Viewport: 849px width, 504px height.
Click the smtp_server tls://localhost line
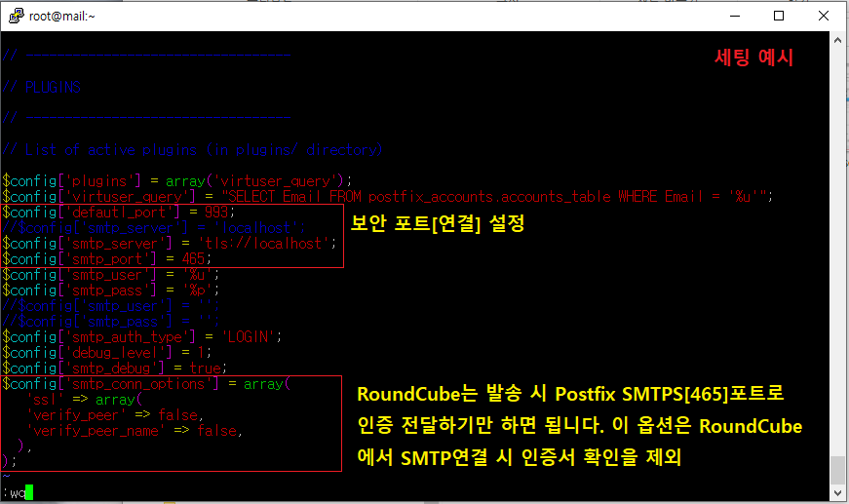(169, 243)
